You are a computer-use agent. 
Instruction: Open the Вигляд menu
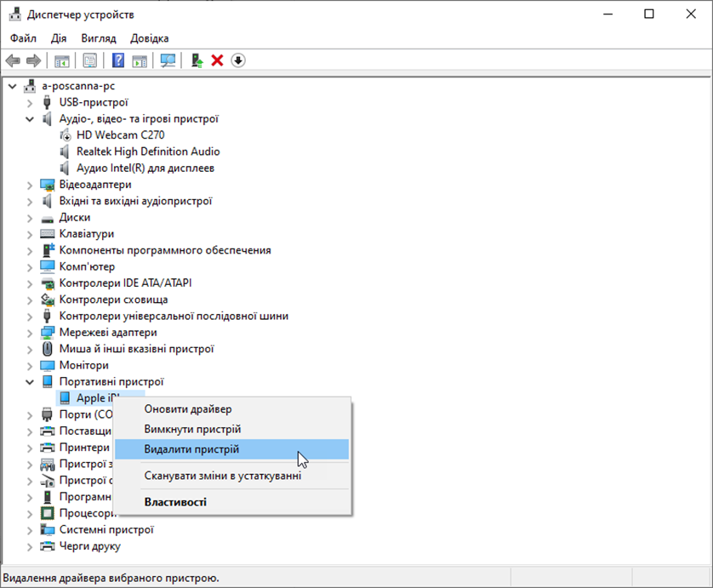pos(98,38)
